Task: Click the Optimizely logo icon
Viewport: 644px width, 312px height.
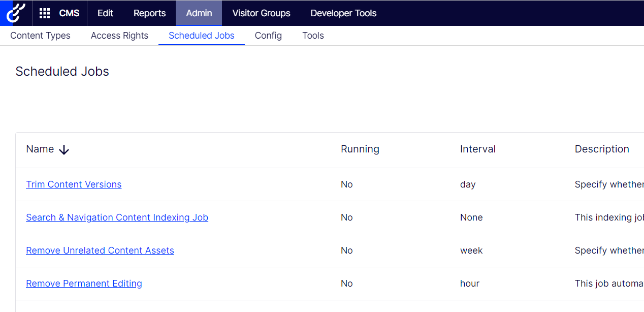Action: click(x=16, y=13)
